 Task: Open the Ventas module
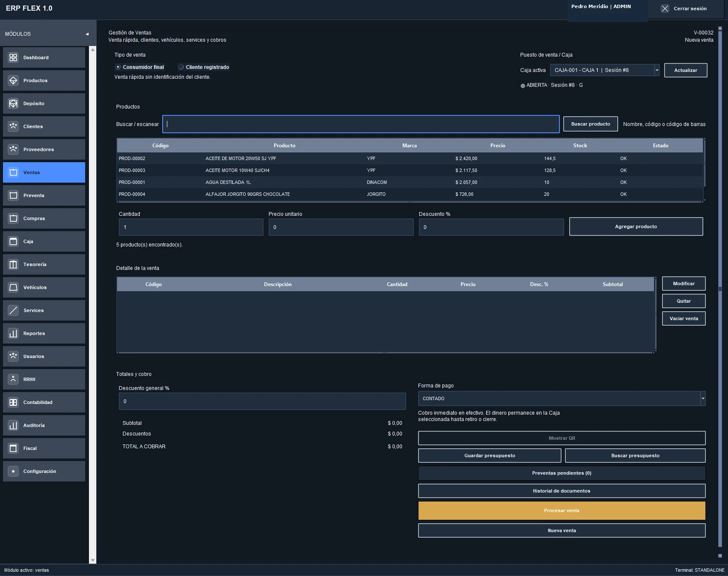pos(44,172)
